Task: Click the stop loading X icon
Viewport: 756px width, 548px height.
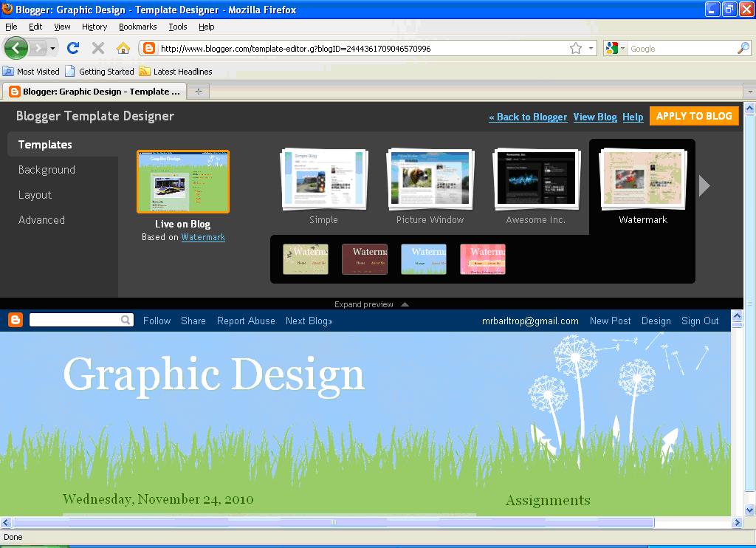Action: [x=98, y=48]
